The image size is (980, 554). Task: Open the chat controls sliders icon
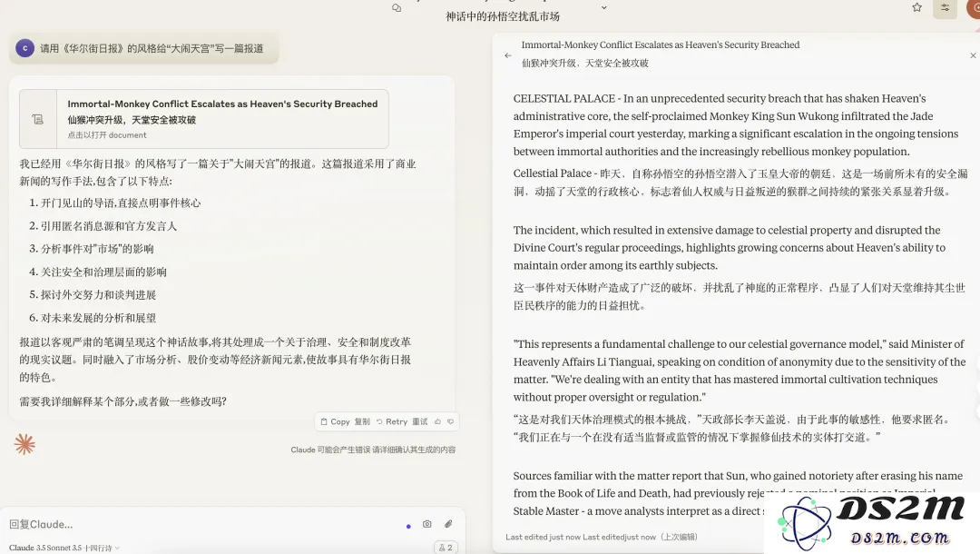[945, 7]
